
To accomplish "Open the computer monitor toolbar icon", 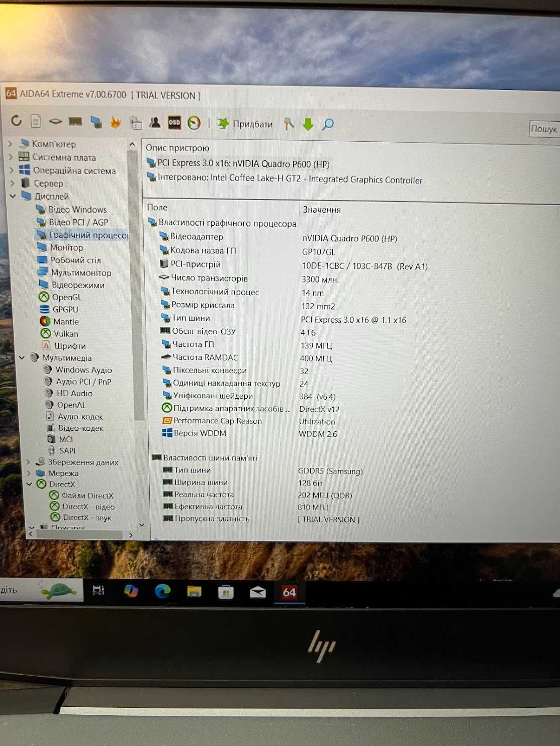I will pos(96,122).
